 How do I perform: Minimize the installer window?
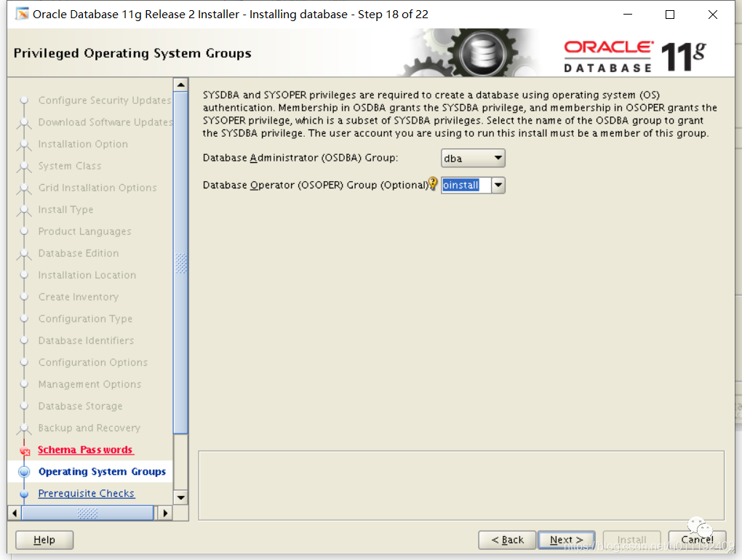628,15
